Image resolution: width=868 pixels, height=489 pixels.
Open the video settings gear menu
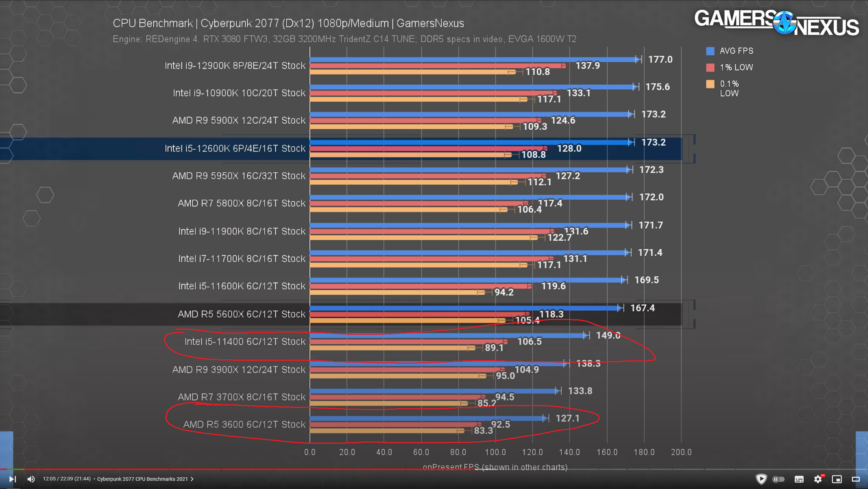tap(818, 479)
